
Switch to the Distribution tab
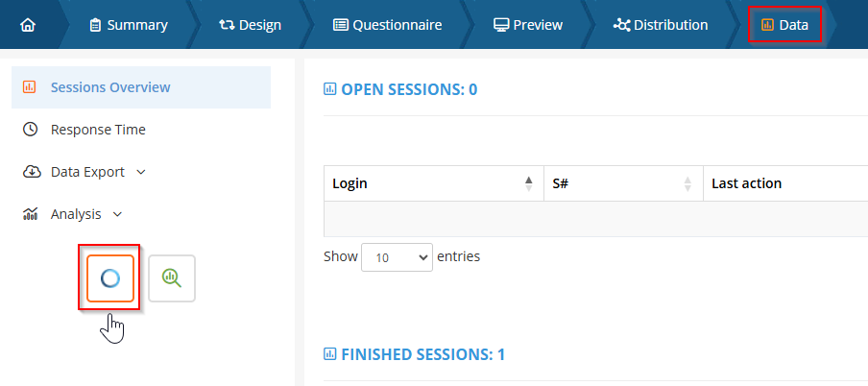coord(661,24)
